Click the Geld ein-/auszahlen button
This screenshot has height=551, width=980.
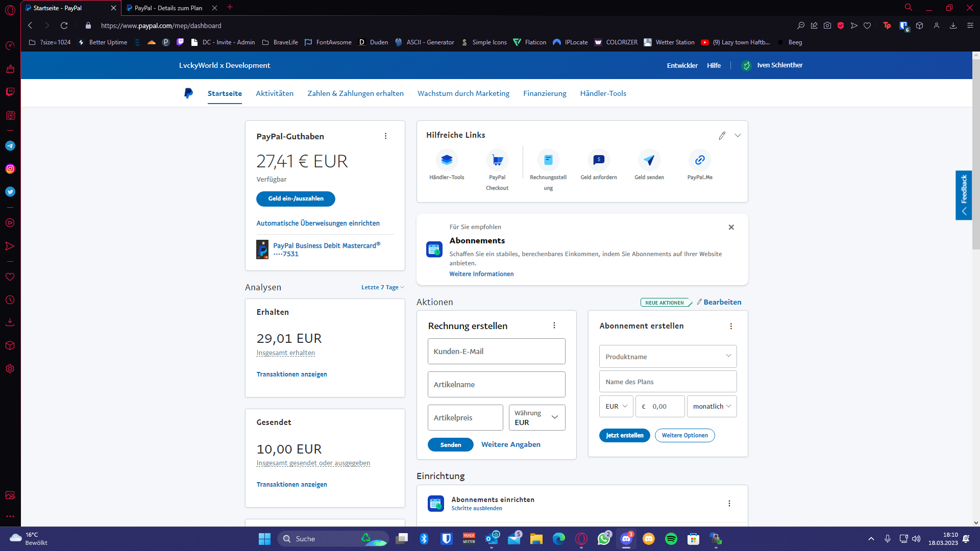(x=296, y=199)
